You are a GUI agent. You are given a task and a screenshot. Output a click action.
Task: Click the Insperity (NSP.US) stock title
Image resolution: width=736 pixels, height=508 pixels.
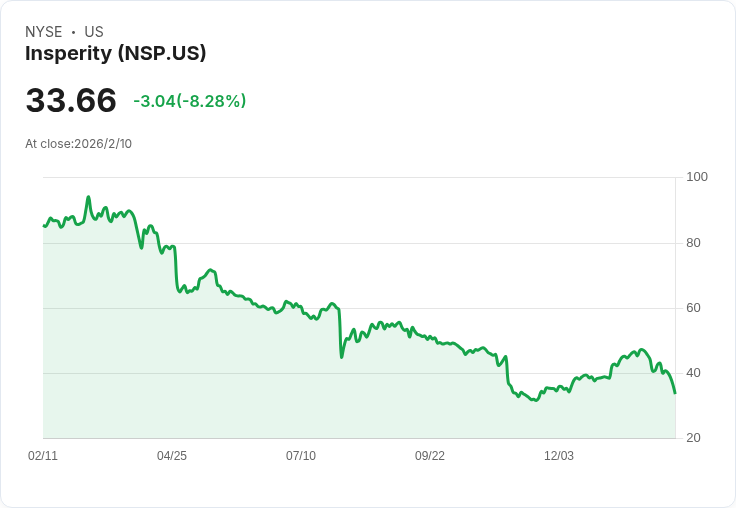pos(116,54)
